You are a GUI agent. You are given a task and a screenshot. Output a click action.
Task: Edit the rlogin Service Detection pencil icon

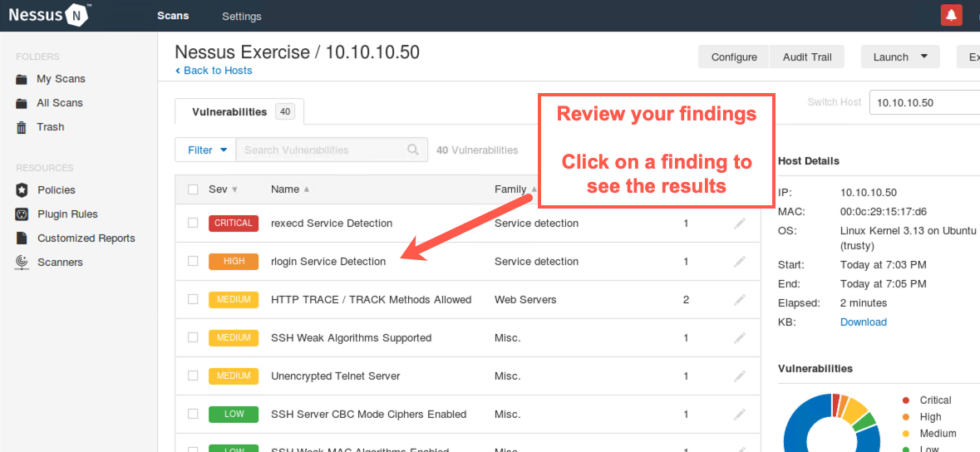tap(740, 262)
